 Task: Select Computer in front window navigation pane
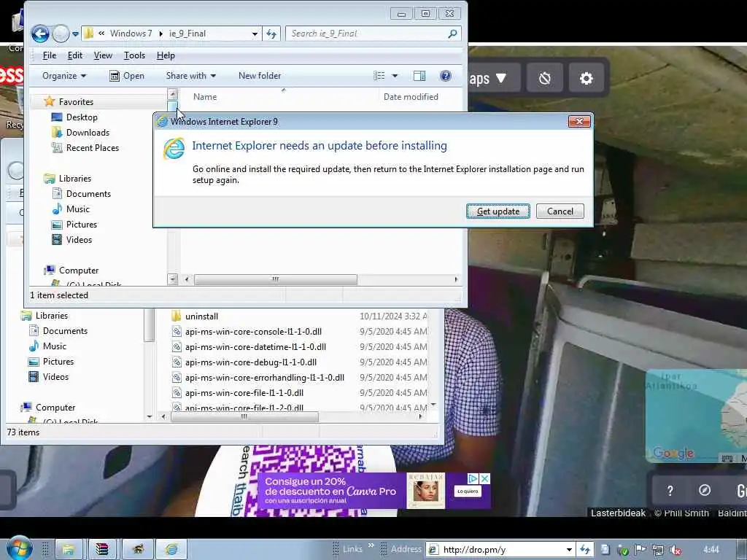pos(79,270)
